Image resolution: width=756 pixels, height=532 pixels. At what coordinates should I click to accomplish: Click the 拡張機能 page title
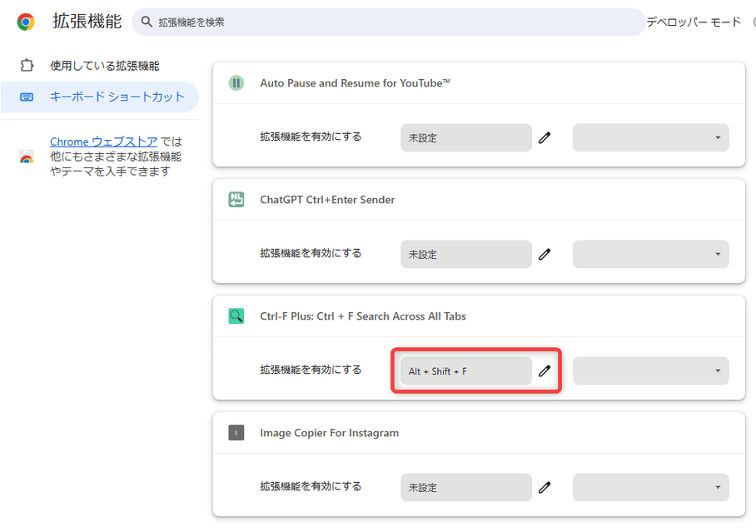click(x=87, y=21)
